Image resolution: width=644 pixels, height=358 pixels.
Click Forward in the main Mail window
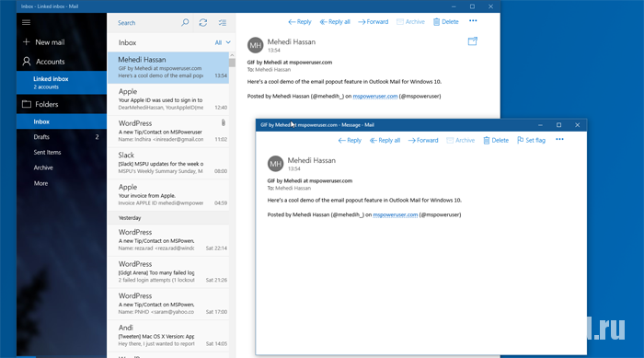pos(374,22)
